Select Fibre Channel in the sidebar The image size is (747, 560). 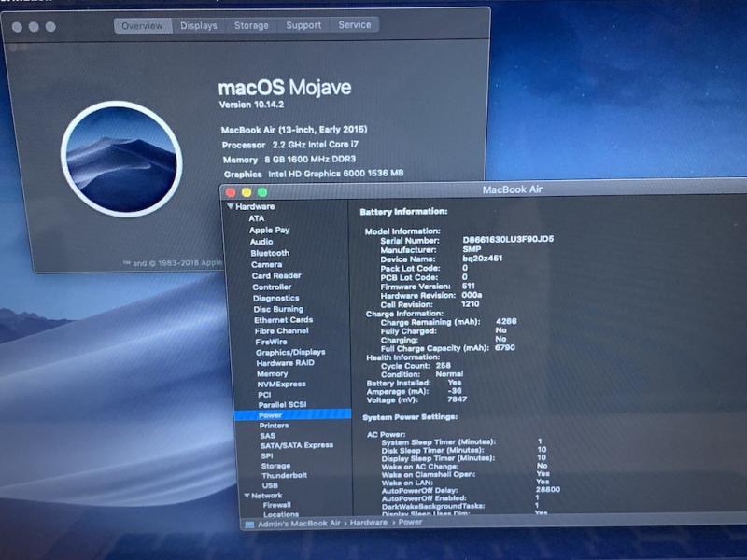coord(282,330)
